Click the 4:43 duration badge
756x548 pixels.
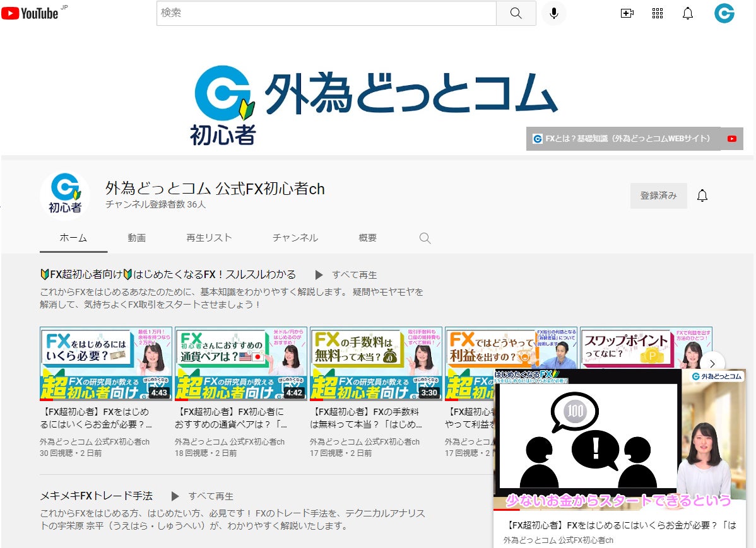pyautogui.click(x=159, y=393)
